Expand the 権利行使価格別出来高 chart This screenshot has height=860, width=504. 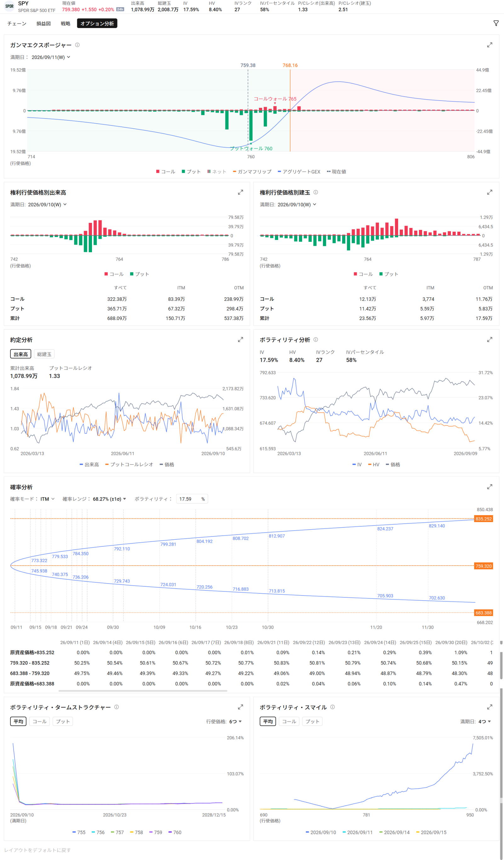(x=240, y=193)
